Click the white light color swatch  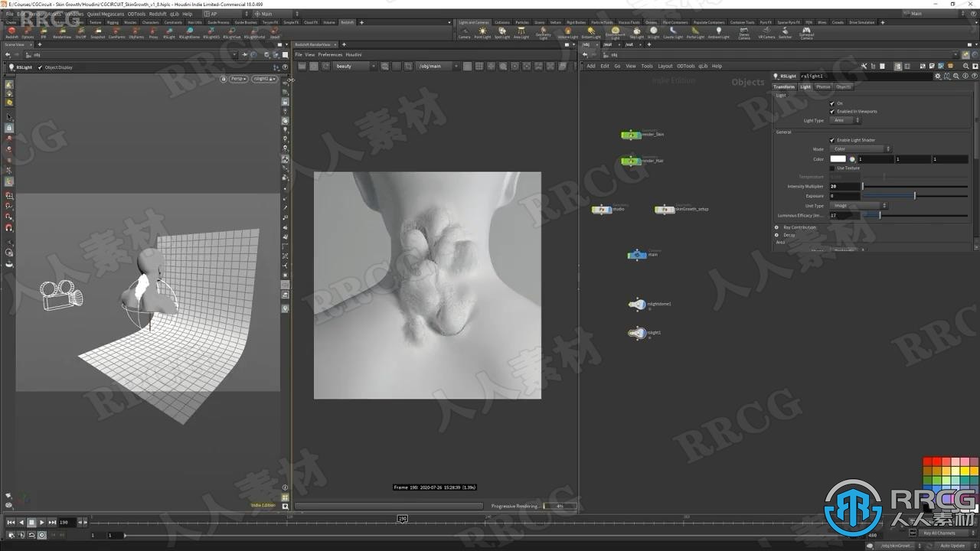click(838, 159)
